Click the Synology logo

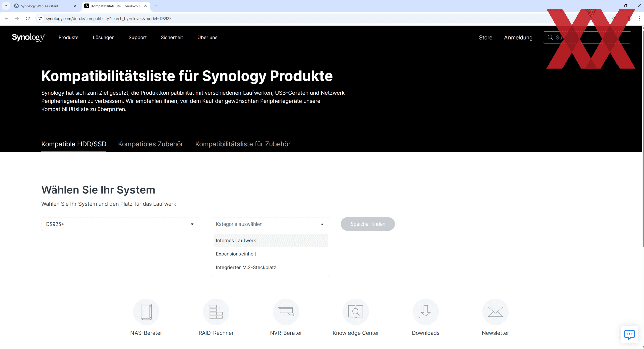(x=29, y=37)
